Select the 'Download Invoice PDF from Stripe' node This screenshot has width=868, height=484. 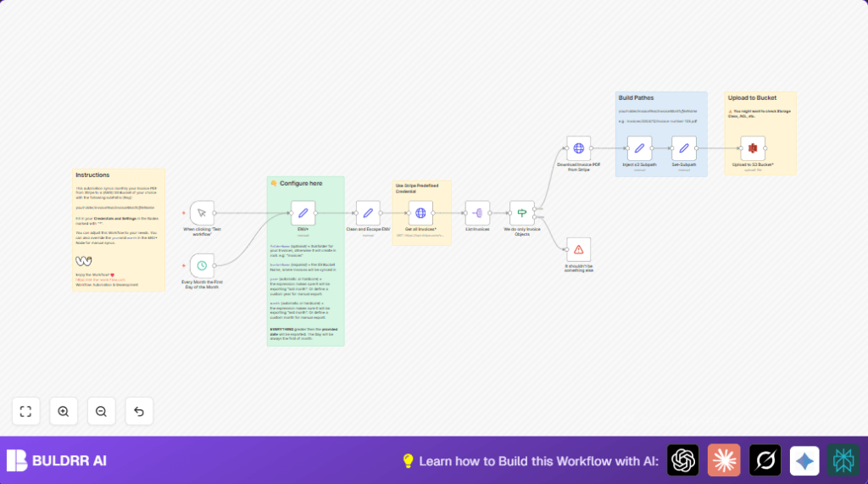[x=578, y=147]
